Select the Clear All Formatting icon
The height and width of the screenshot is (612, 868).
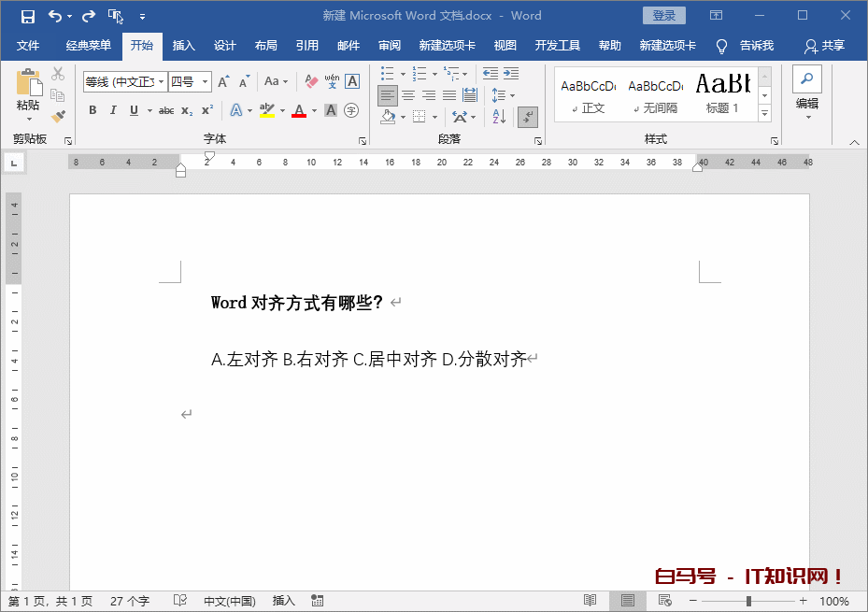[x=310, y=79]
